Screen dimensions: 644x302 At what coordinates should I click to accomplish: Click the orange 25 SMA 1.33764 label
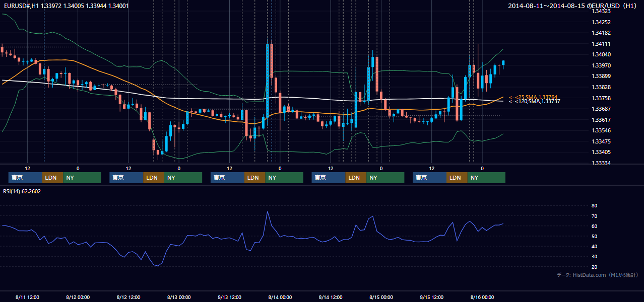533,97
